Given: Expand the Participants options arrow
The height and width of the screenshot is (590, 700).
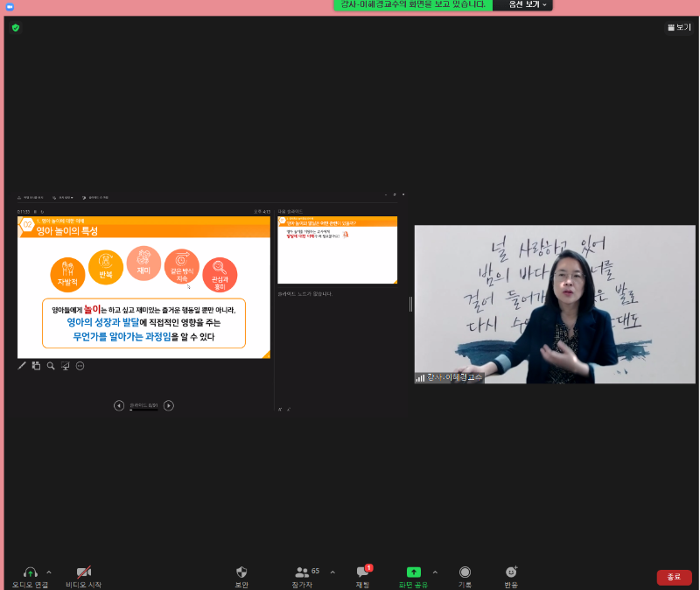Looking at the screenshot, I should 332,572.
